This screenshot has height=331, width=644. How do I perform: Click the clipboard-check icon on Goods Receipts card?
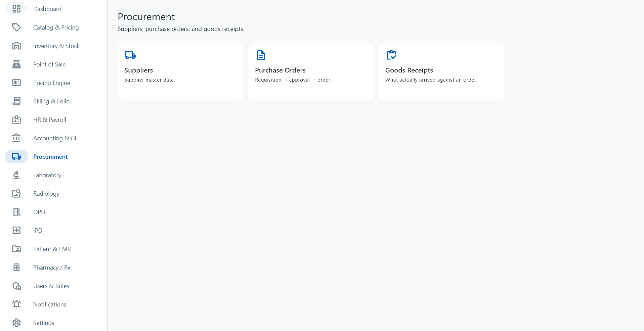(x=391, y=55)
